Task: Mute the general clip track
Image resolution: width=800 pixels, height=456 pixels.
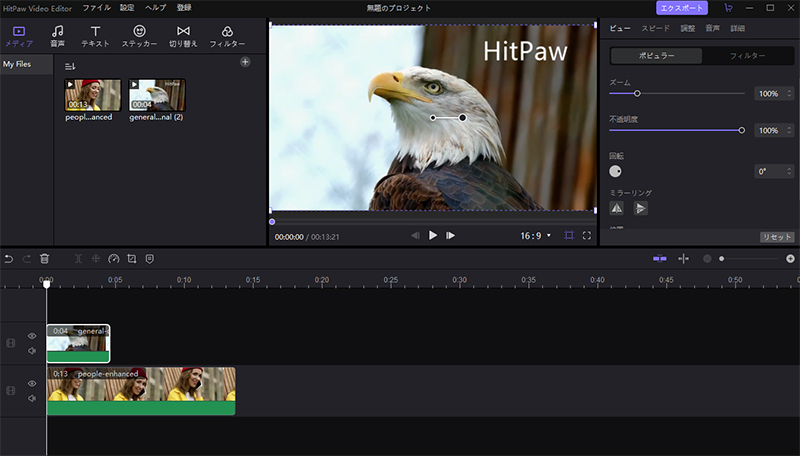Action: tap(32, 350)
